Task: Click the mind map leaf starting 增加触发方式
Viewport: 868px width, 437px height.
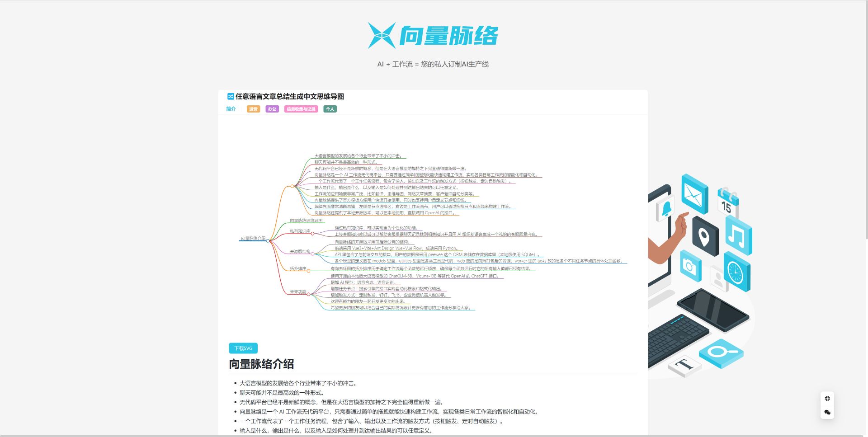Action: (388, 295)
